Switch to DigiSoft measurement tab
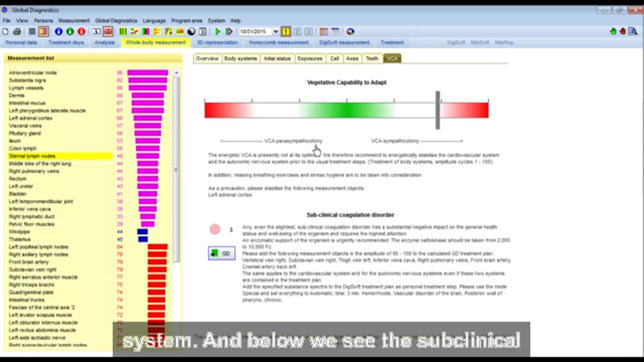Viewport: 644px width, 362px height. click(x=344, y=43)
